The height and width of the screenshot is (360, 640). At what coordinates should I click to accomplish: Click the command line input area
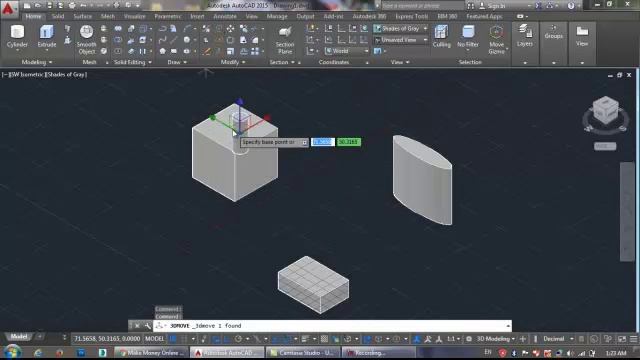coord(332,326)
